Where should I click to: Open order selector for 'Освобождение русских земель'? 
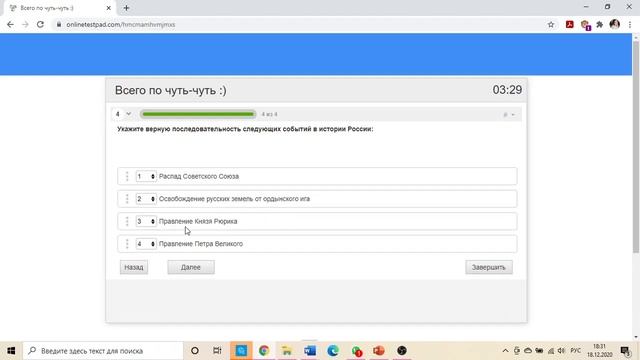pos(146,199)
